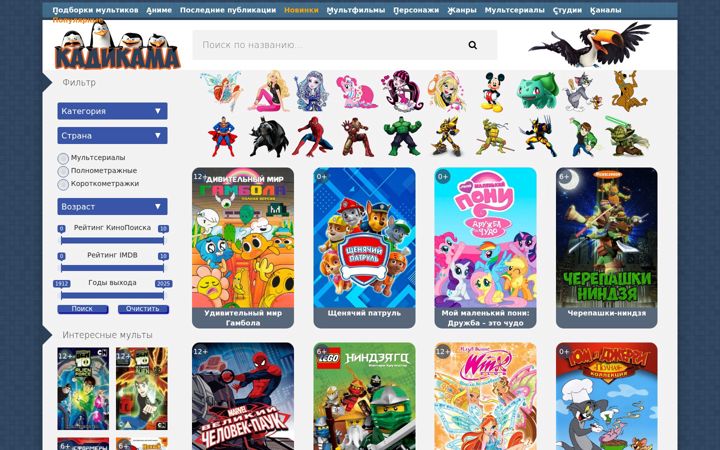Open the Новинки menu item

coord(301,10)
